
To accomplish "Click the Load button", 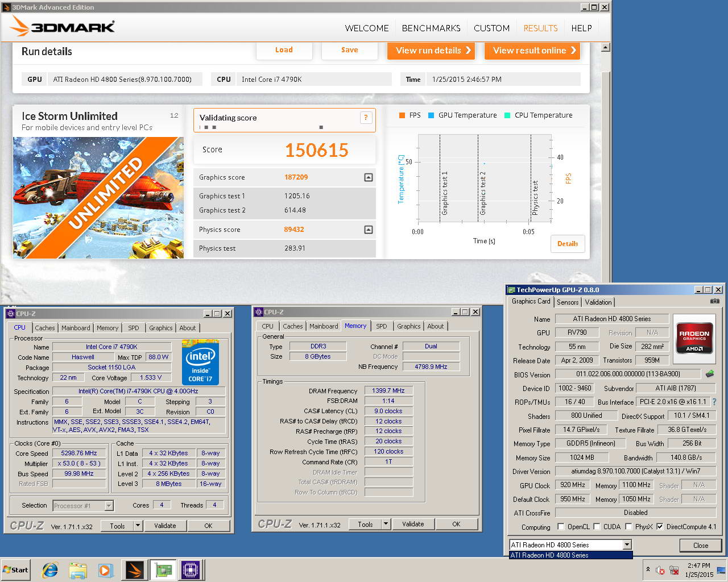I will pyautogui.click(x=284, y=50).
